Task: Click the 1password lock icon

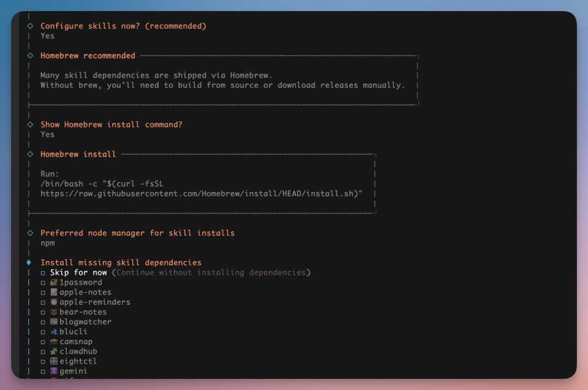Action: [x=54, y=282]
